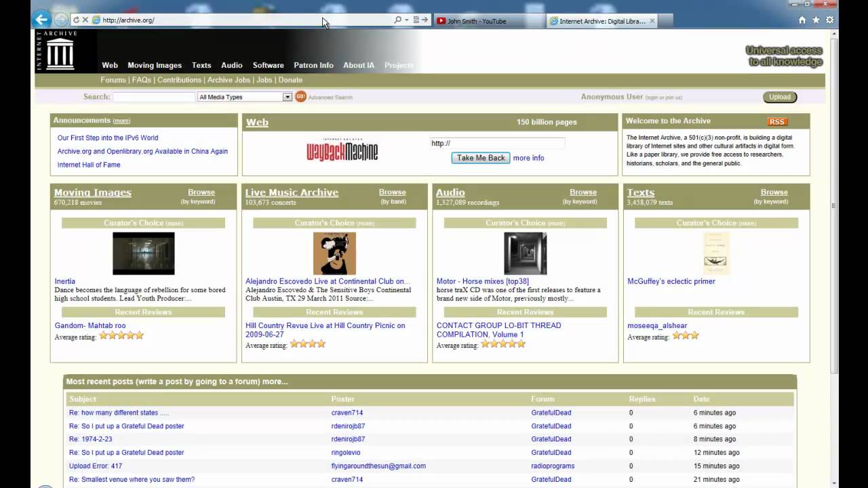Open Internet Hall of Fame announcement
868x488 pixels.
(x=89, y=165)
